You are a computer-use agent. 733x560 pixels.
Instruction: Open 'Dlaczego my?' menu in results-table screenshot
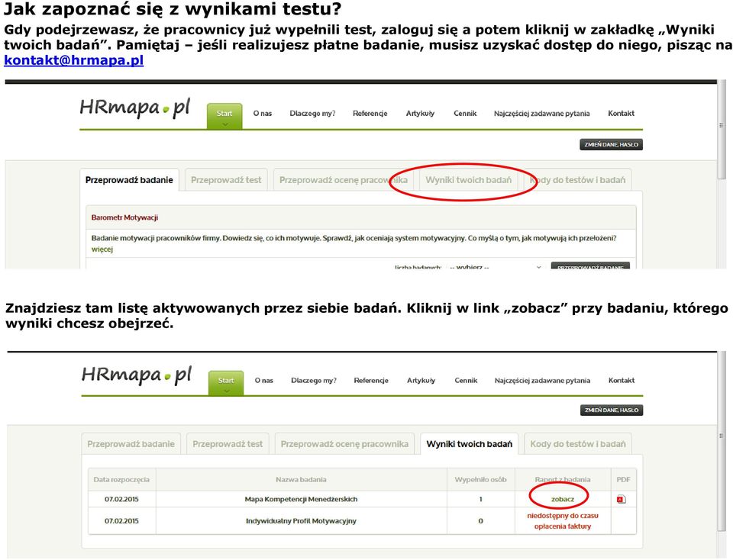click(314, 381)
